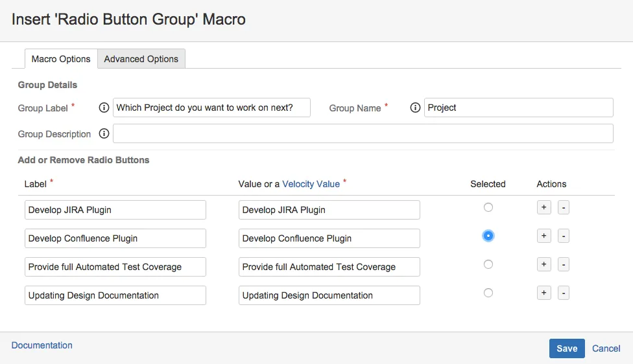Switch to the Macro Options tab
Screen dimensions: 633x364
[x=61, y=59]
